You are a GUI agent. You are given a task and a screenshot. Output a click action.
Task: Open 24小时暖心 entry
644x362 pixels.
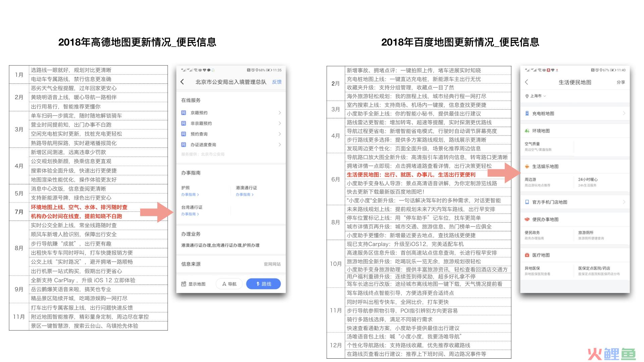[588, 182]
